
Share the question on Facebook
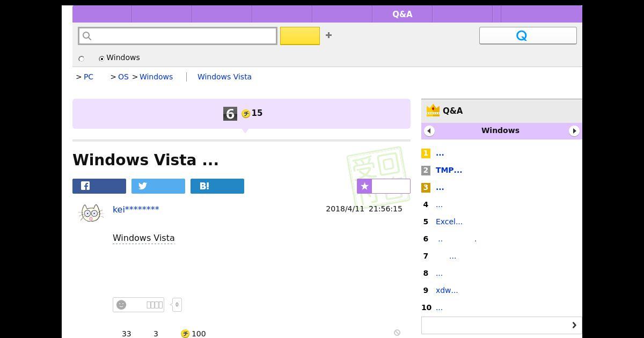pyautogui.click(x=99, y=186)
